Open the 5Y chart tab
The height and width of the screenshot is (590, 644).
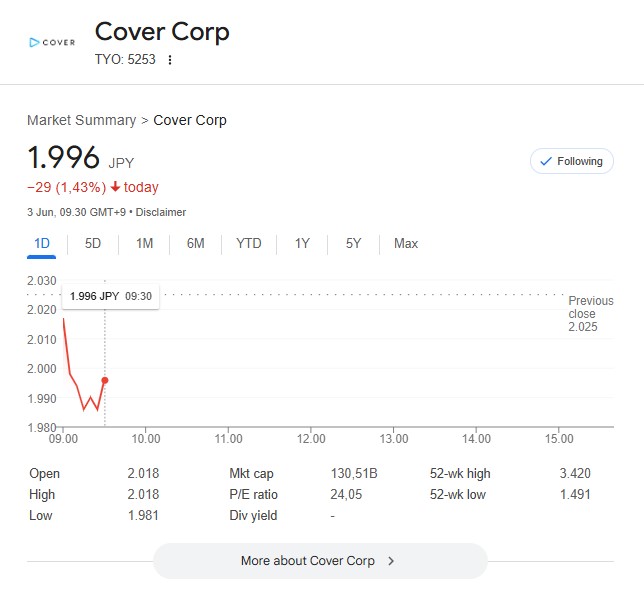[x=353, y=243]
